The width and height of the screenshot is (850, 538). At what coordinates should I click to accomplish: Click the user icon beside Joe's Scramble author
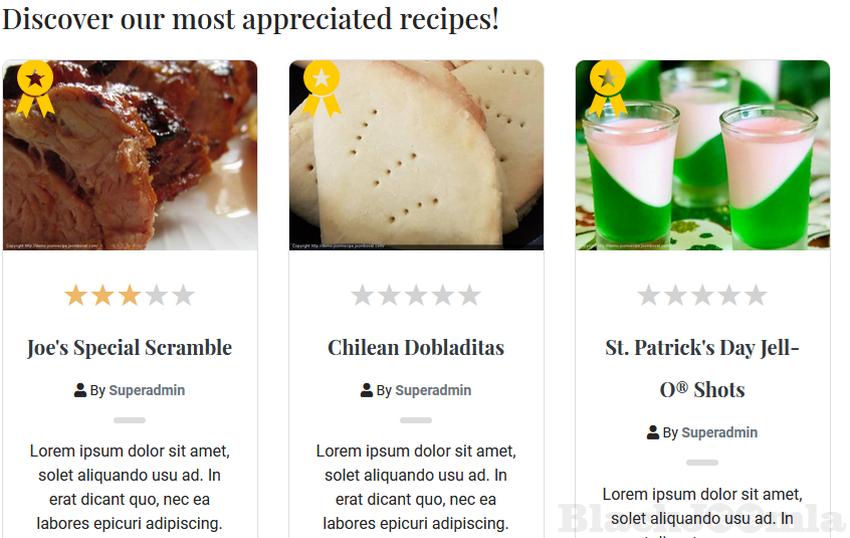pos(80,390)
